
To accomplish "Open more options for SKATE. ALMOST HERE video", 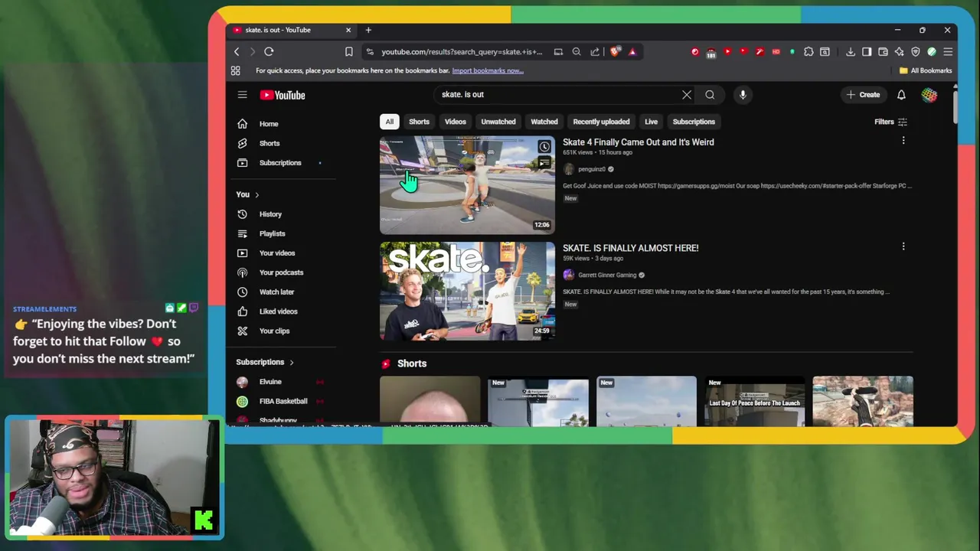I will point(903,246).
